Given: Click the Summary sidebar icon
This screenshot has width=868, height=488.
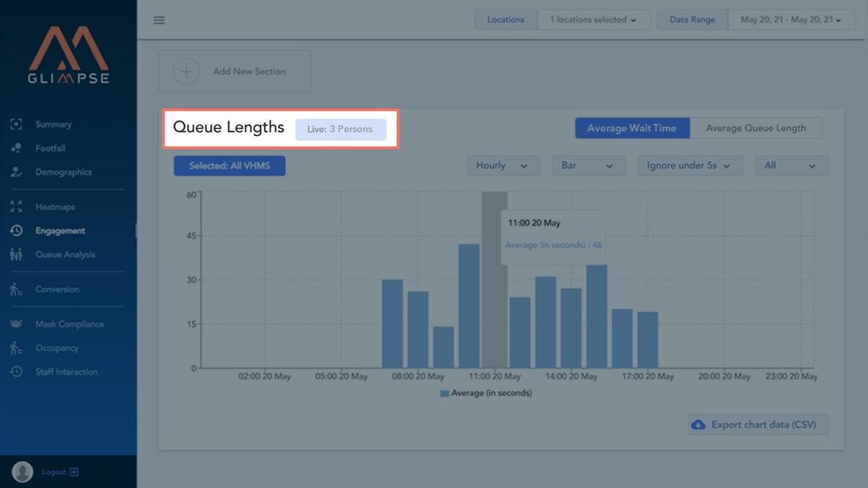Looking at the screenshot, I should (16, 125).
